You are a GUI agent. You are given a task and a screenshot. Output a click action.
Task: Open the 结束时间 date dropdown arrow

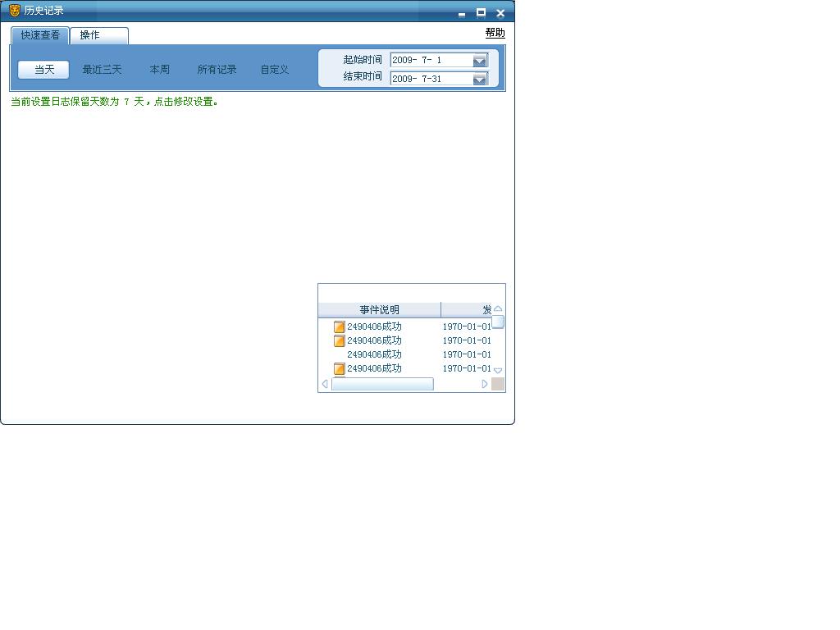pyautogui.click(x=480, y=80)
